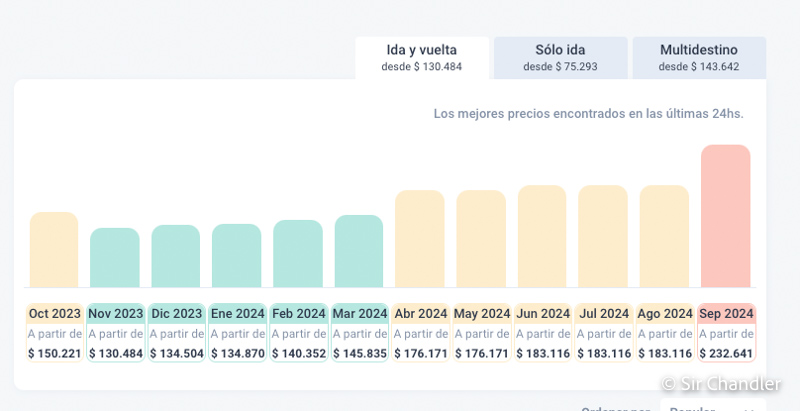Select Feb 2024 price card
The height and width of the screenshot is (411, 800).
click(298, 332)
